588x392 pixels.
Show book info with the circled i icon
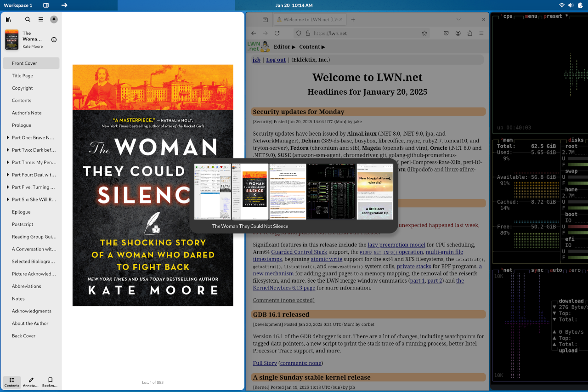(54, 40)
